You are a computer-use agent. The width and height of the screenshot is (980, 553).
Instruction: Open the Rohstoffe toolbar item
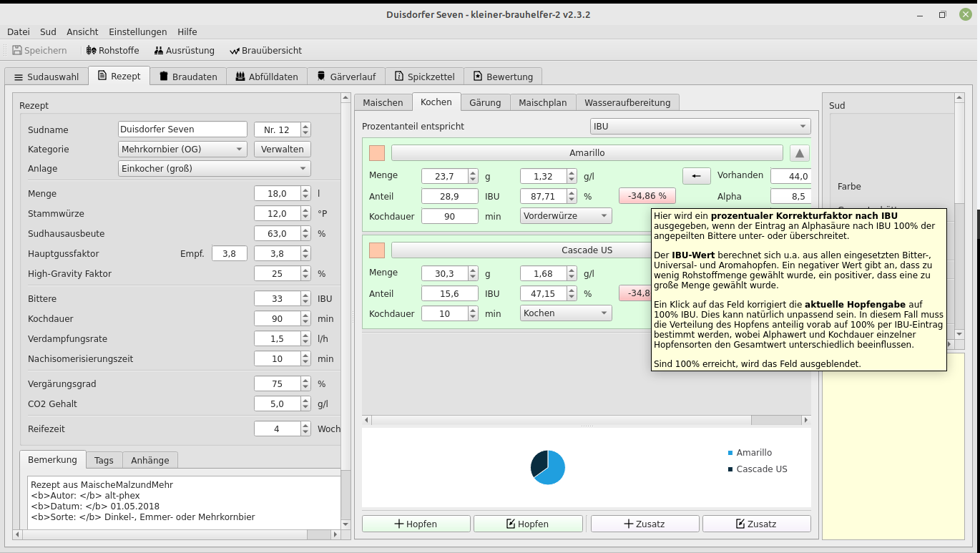tap(112, 51)
